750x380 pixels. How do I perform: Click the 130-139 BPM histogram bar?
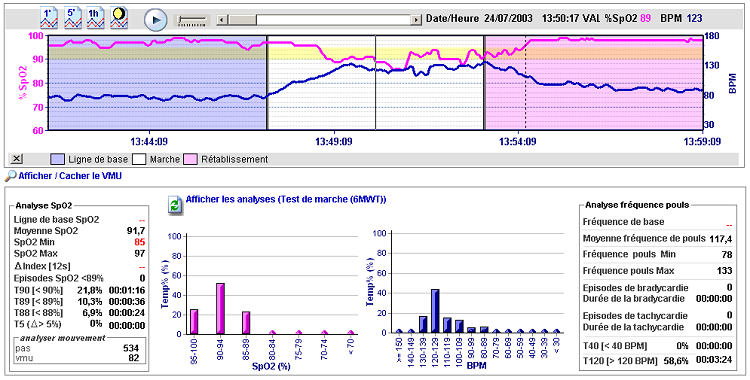coord(423,324)
